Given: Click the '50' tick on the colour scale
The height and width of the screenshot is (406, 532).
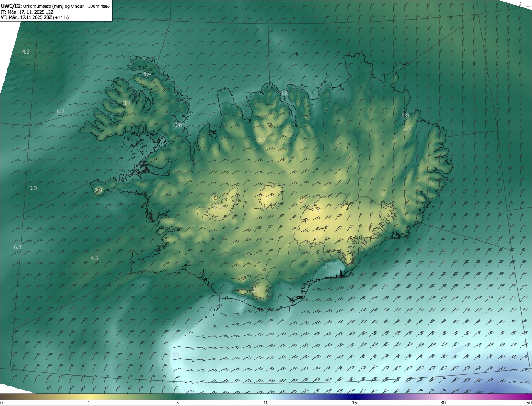Looking at the screenshot, I should coord(529,403).
